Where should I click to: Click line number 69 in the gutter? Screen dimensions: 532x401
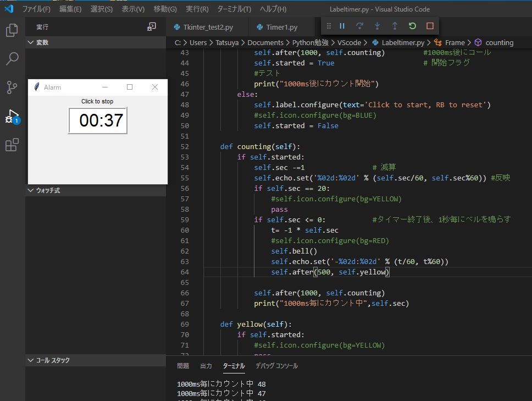pyautogui.click(x=185, y=324)
